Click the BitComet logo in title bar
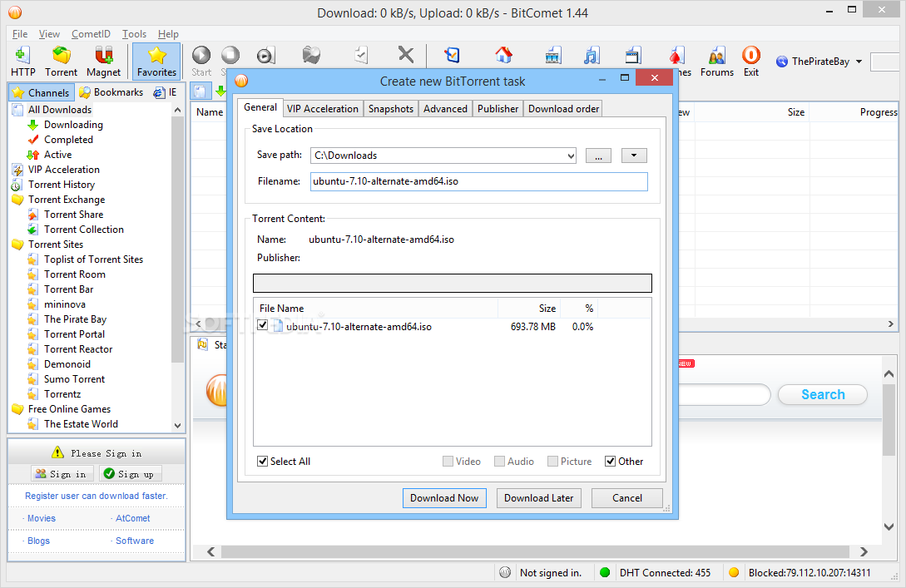This screenshot has height=588, width=906. tap(15, 12)
